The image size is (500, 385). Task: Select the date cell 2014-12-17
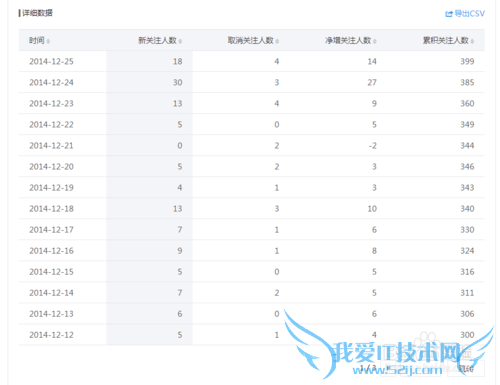[51, 230]
